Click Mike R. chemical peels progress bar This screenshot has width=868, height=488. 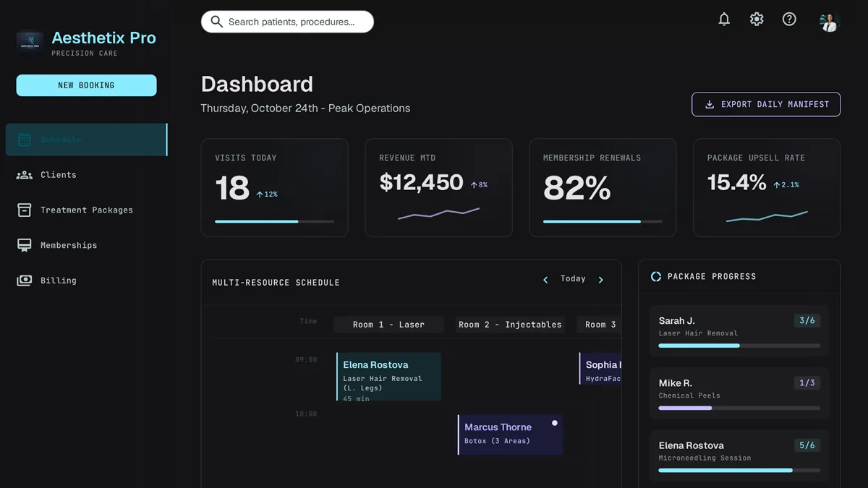pyautogui.click(x=739, y=408)
